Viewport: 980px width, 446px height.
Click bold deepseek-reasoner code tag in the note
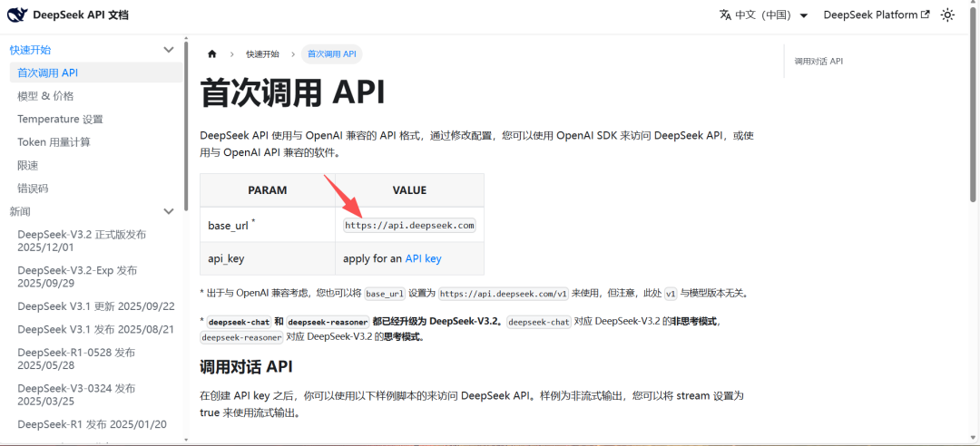coord(328,323)
